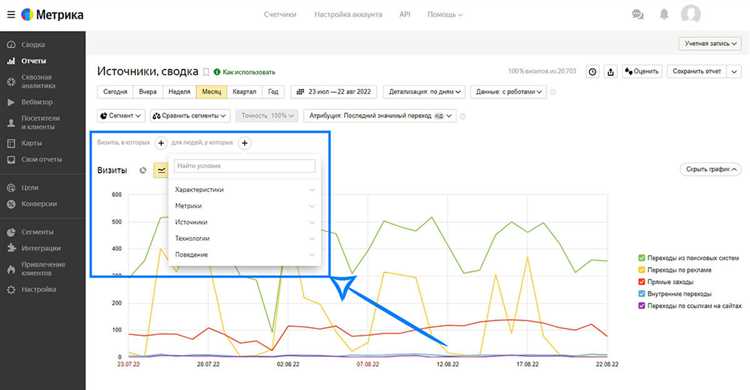This screenshot has width=750, height=390.
Task: Focus the Найти условие search field
Action: pyautogui.click(x=244, y=166)
